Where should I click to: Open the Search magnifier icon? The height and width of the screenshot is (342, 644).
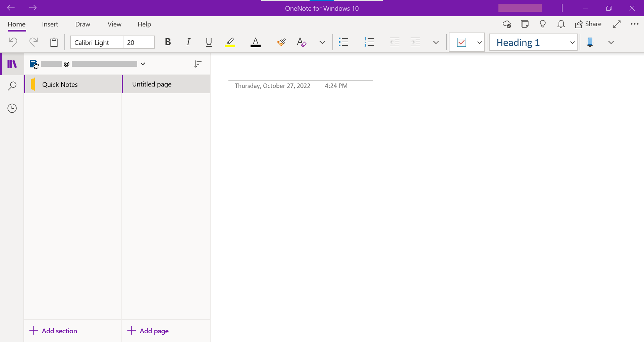[12, 86]
